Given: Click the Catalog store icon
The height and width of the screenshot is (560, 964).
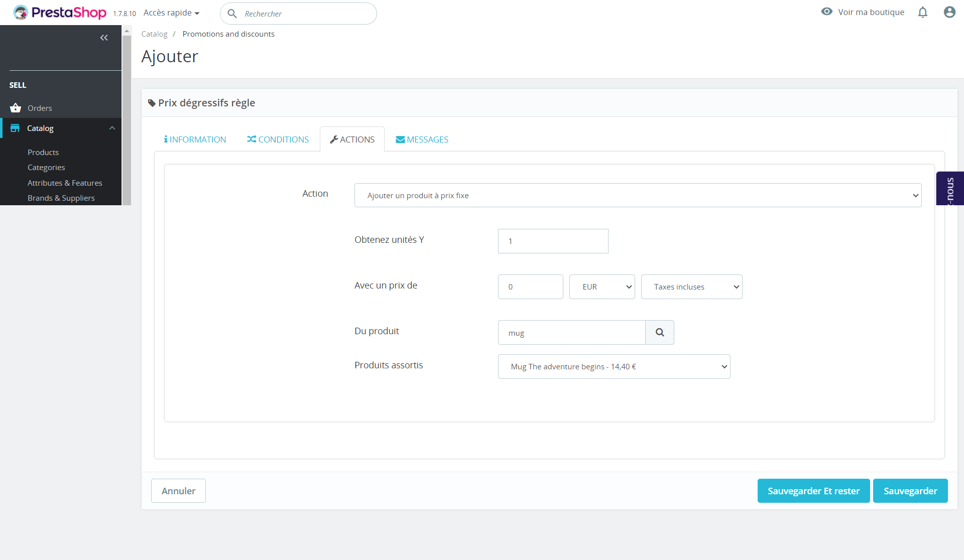Looking at the screenshot, I should 15,128.
